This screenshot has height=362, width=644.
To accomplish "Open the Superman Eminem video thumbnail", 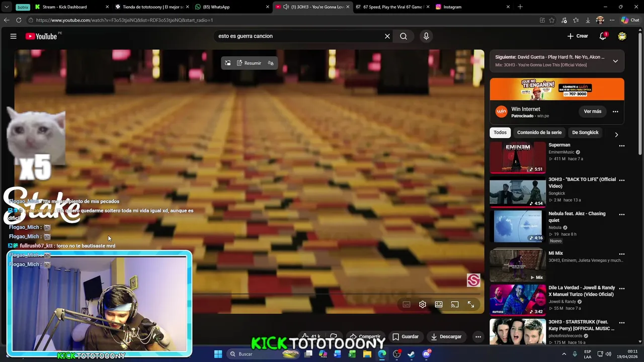I will (x=518, y=158).
